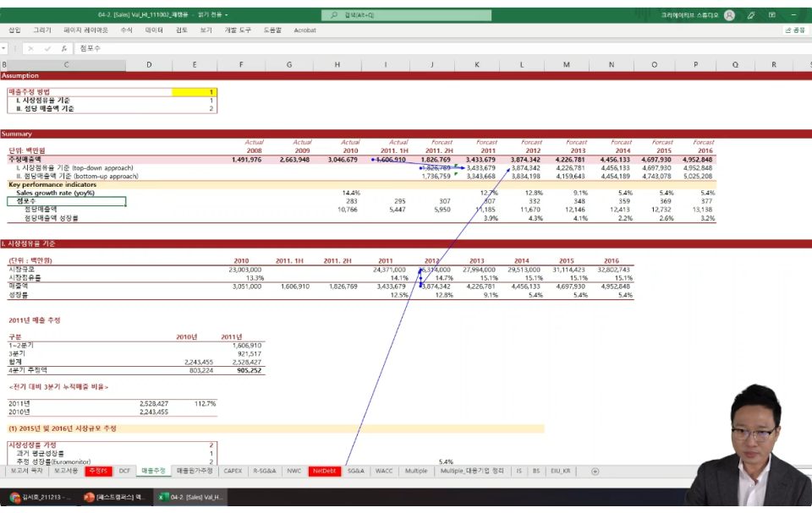The height and width of the screenshot is (513, 812).
Task: Open the 수식 ribbon tab
Action: pos(126,30)
